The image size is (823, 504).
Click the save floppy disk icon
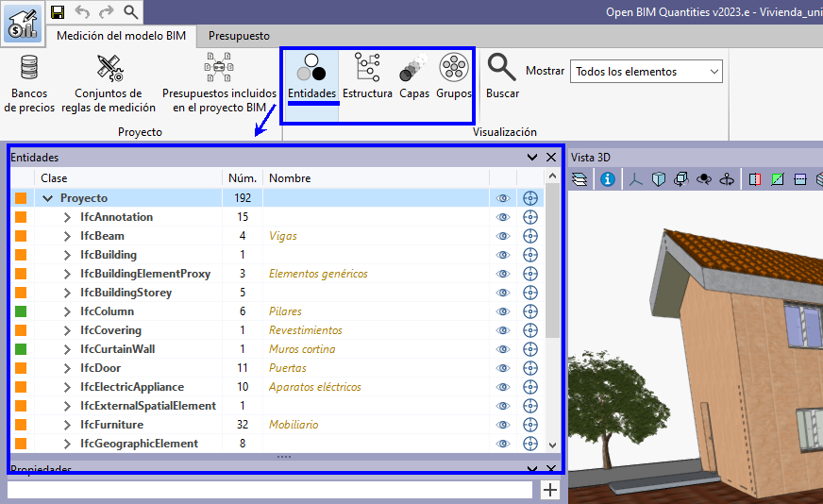58,12
